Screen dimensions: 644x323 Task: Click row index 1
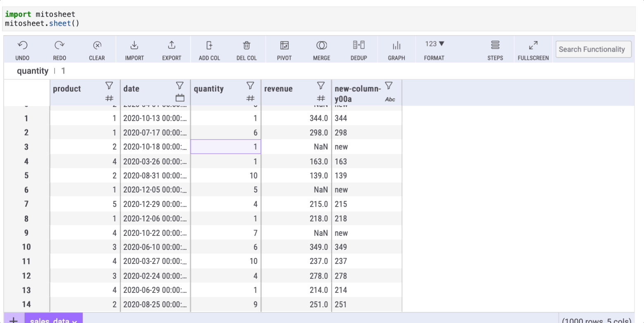pos(26,118)
